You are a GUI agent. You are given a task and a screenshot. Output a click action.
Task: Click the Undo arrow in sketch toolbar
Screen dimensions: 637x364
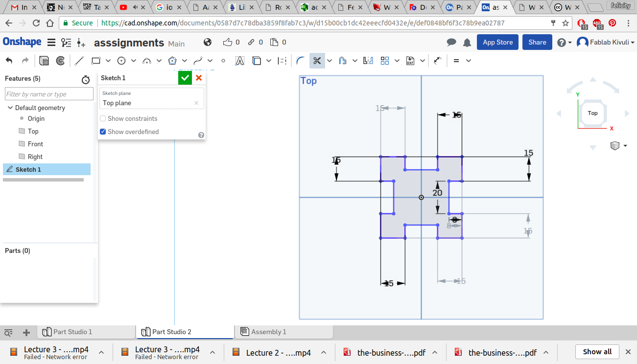click(9, 61)
